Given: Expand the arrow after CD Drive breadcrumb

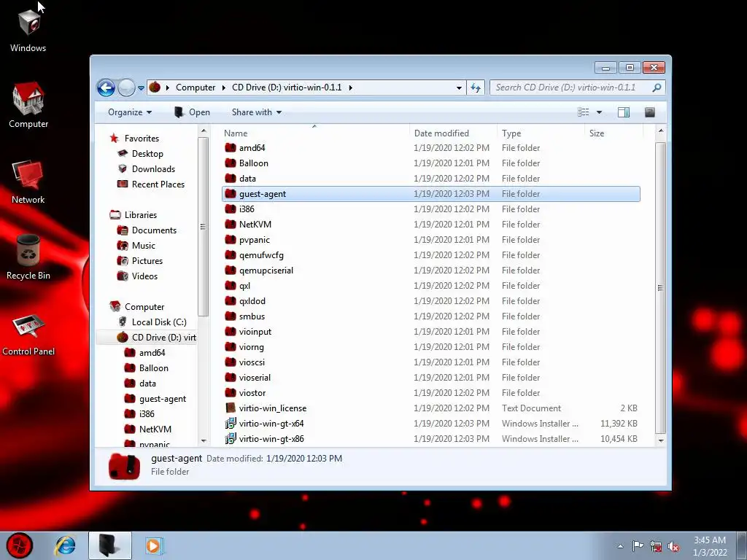Looking at the screenshot, I should 351,87.
